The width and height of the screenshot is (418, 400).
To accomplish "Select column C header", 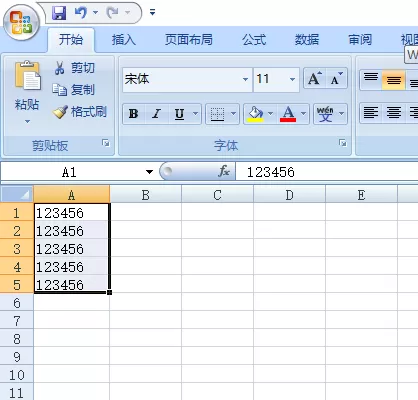I will pyautogui.click(x=218, y=195).
